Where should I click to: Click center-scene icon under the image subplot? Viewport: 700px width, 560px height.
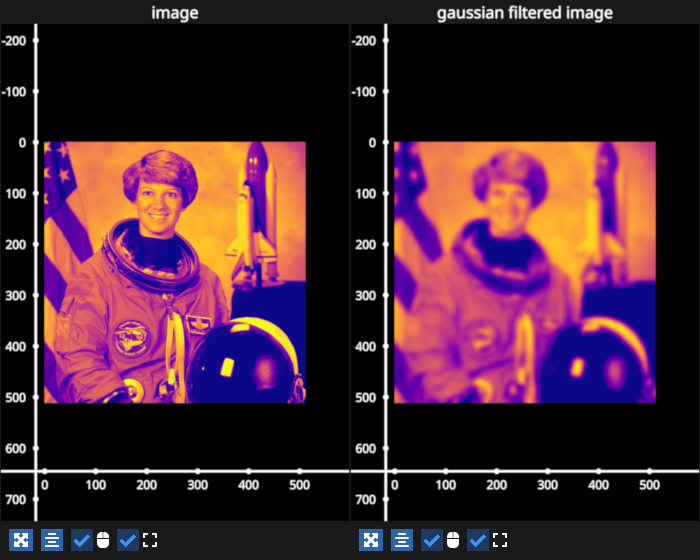pyautogui.click(x=52, y=540)
